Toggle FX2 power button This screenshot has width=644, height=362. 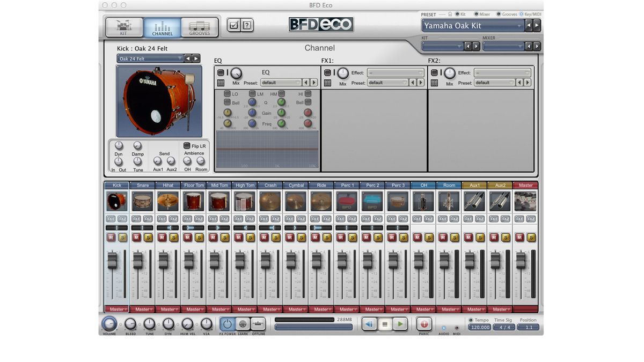[x=434, y=73]
